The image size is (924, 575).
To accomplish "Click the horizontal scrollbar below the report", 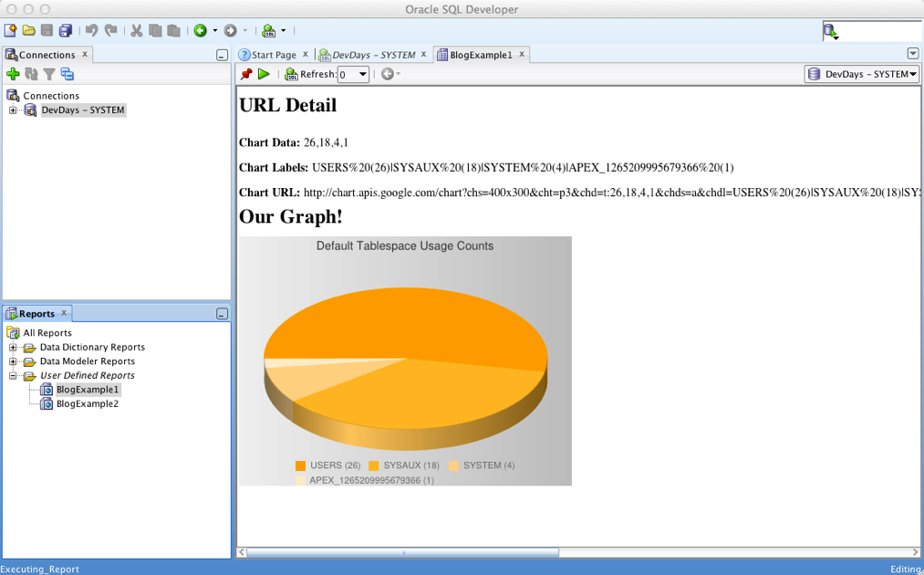I will point(401,552).
